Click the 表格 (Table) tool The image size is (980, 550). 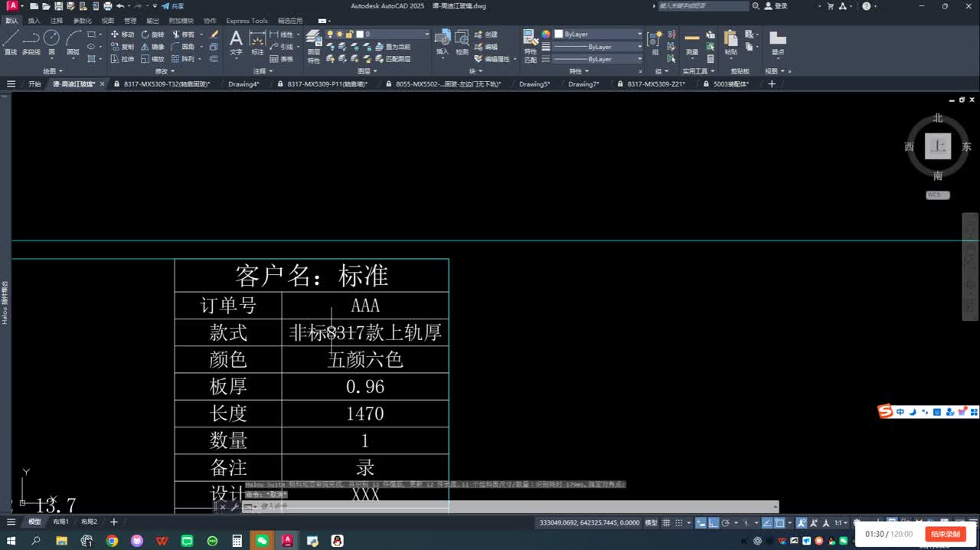point(282,59)
